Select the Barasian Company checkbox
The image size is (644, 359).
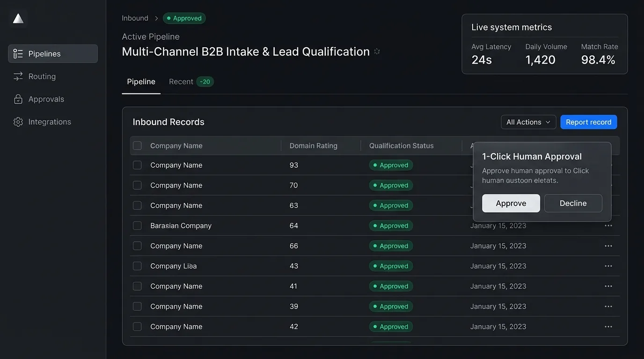click(137, 226)
